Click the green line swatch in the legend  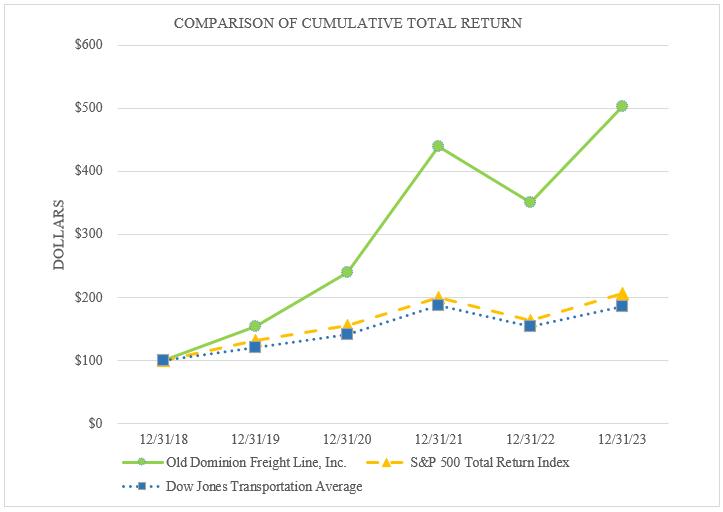(x=143, y=463)
